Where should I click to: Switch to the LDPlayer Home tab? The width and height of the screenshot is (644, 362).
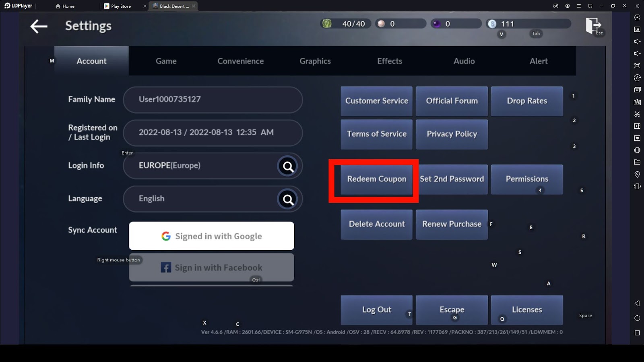point(65,6)
